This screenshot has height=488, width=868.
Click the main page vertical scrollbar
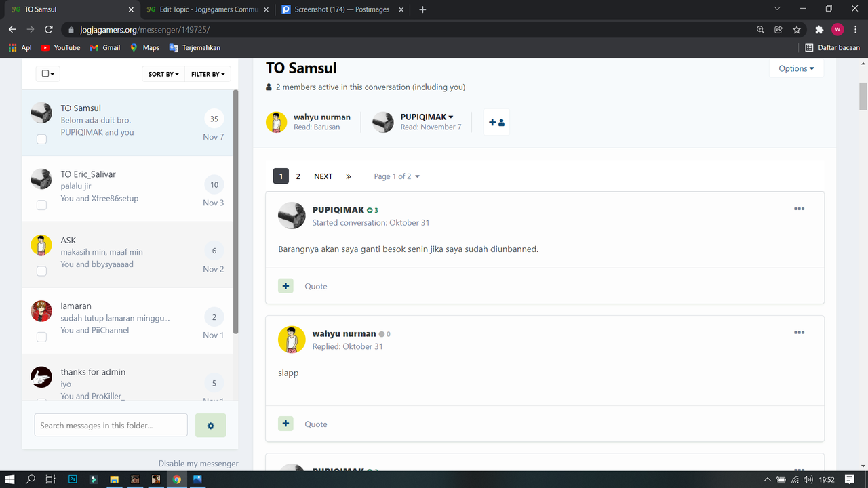click(x=863, y=95)
